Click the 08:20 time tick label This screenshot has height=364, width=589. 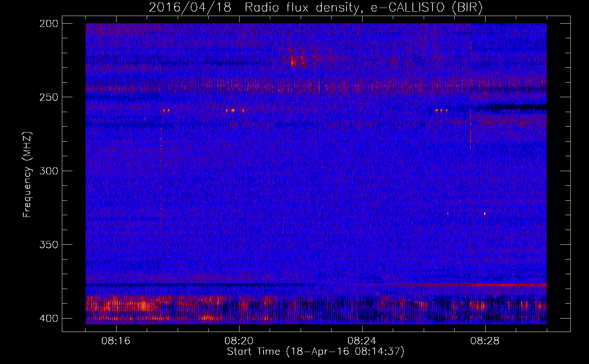click(239, 341)
